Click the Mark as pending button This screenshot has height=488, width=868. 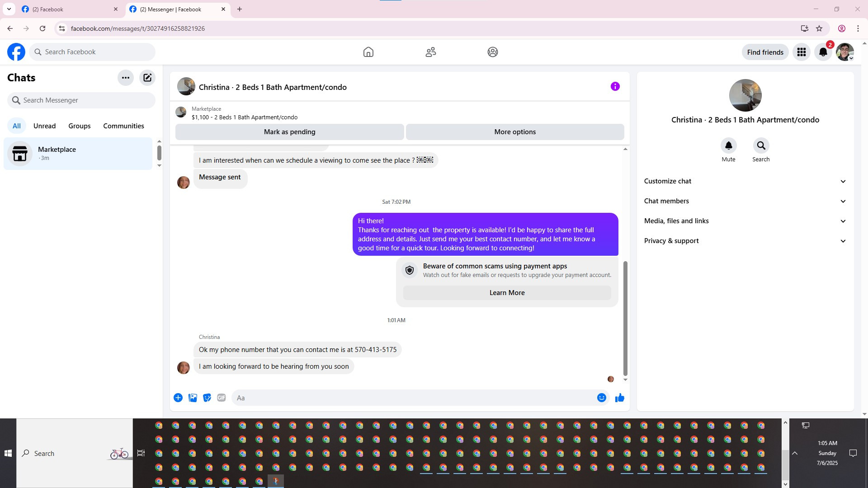[289, 132]
